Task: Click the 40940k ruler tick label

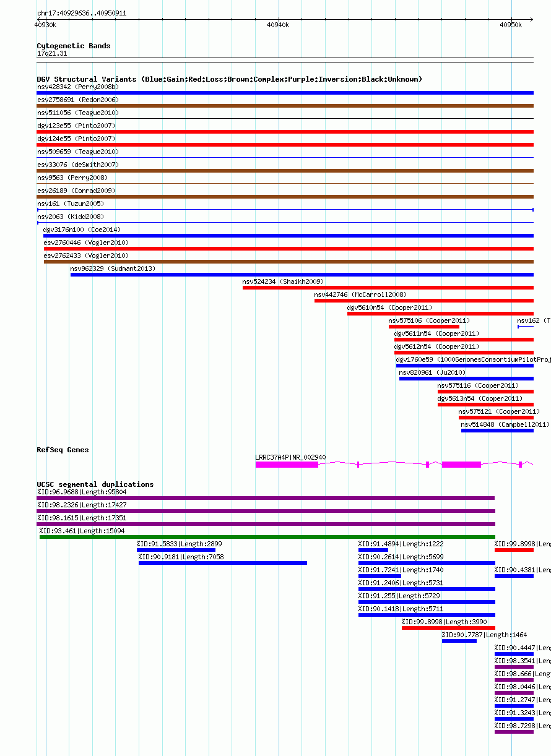Action: (278, 25)
